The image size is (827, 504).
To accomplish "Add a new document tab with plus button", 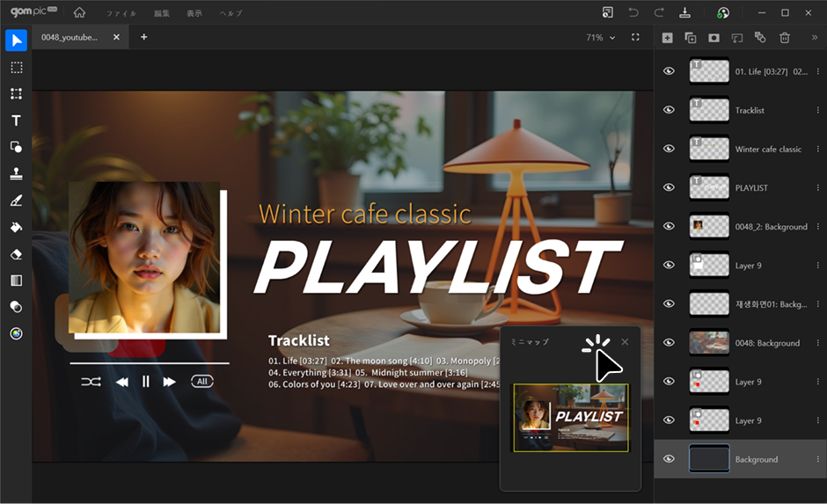I will [x=144, y=37].
